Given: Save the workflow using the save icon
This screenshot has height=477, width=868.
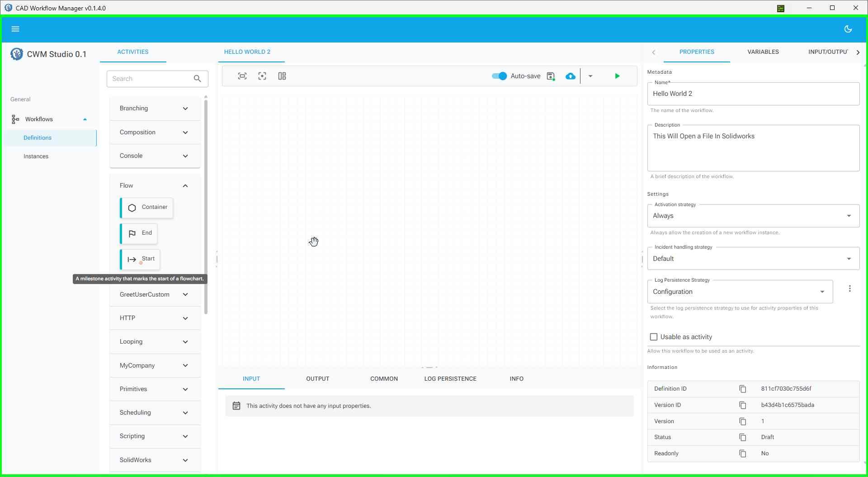Looking at the screenshot, I should coord(550,76).
